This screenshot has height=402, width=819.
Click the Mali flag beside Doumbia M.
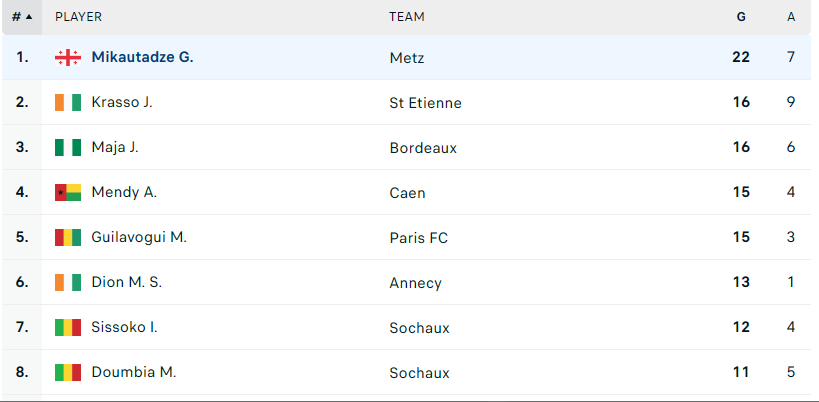tap(68, 372)
